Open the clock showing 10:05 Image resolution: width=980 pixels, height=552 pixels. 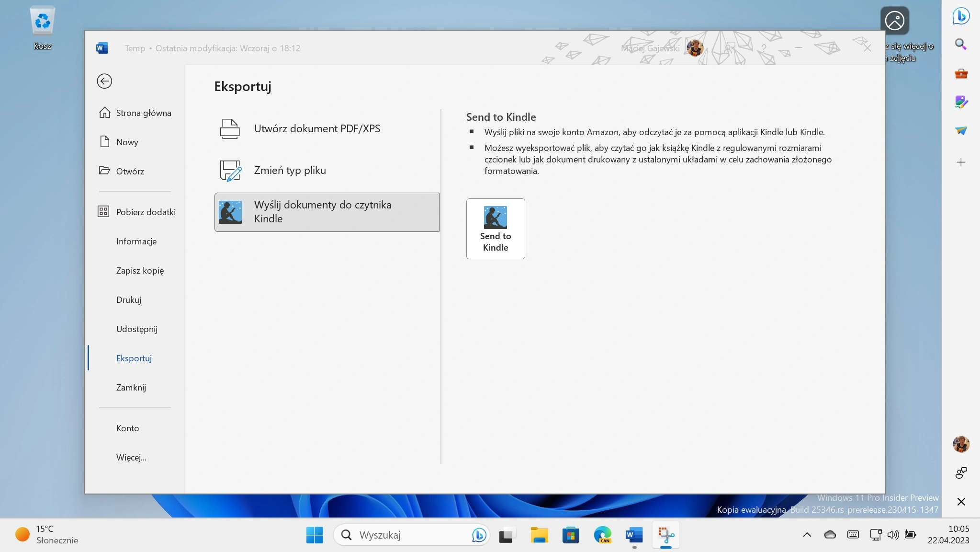[948, 535]
